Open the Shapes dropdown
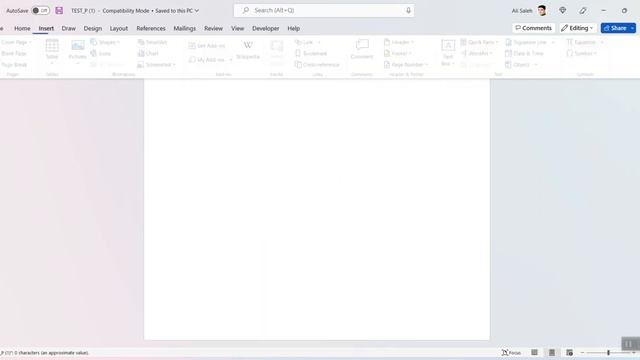Viewport: 640px width, 360px height. [105, 42]
